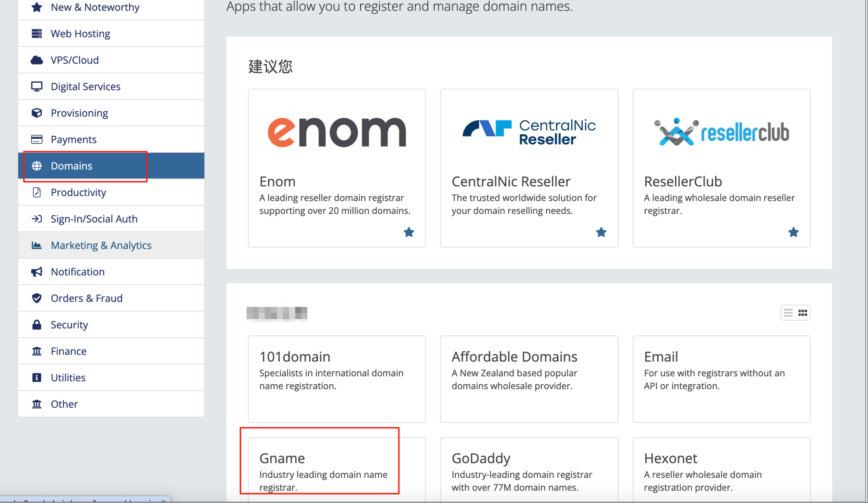Viewport: 868px width, 503px height.
Task: Open the Hexonet registrar card
Action: point(722,470)
